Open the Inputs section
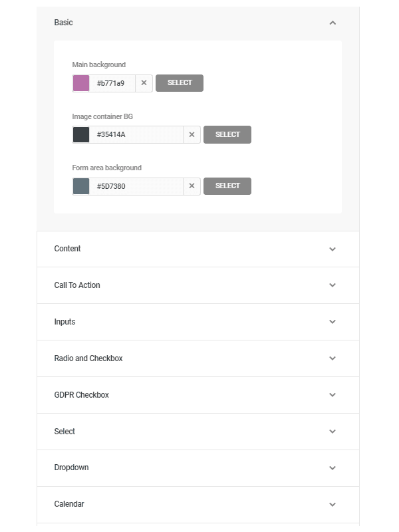 [332, 322]
